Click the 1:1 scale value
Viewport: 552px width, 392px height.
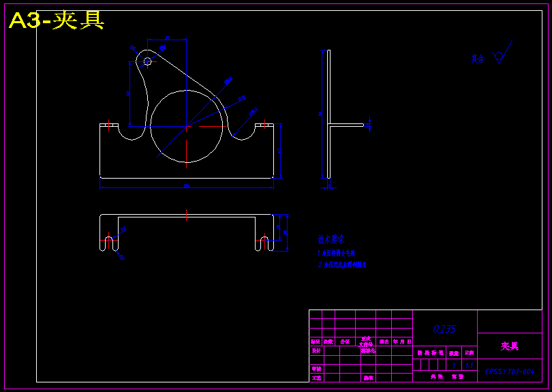coord(470,365)
